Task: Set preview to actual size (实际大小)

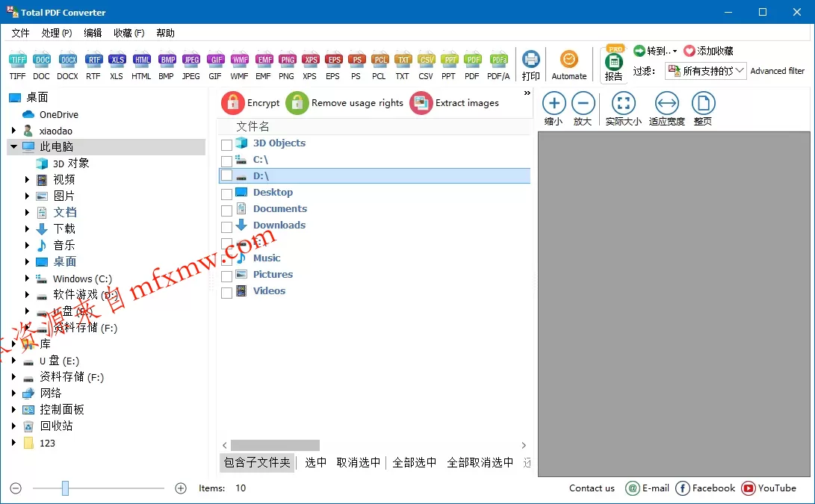Action: pos(623,108)
